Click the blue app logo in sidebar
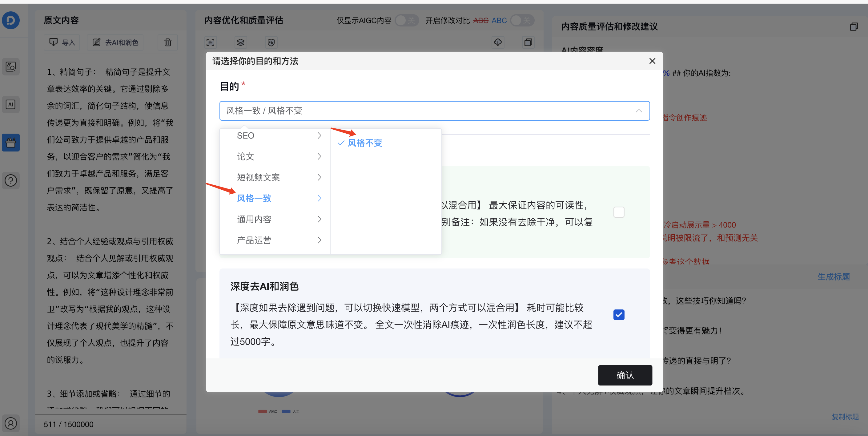 (11, 20)
